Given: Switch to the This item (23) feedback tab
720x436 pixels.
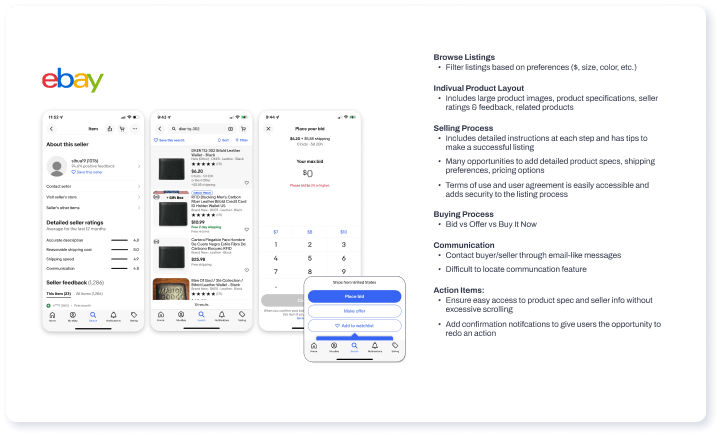Looking at the screenshot, I should [x=58, y=294].
